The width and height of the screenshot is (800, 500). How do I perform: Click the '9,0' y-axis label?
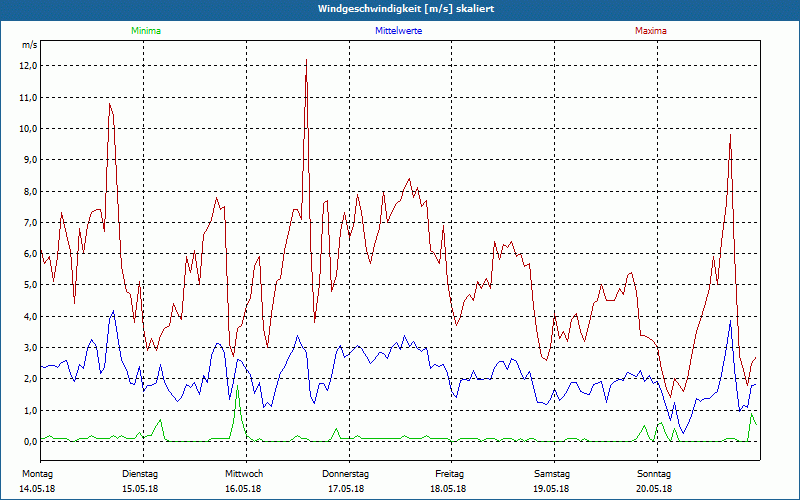[x=30, y=160]
